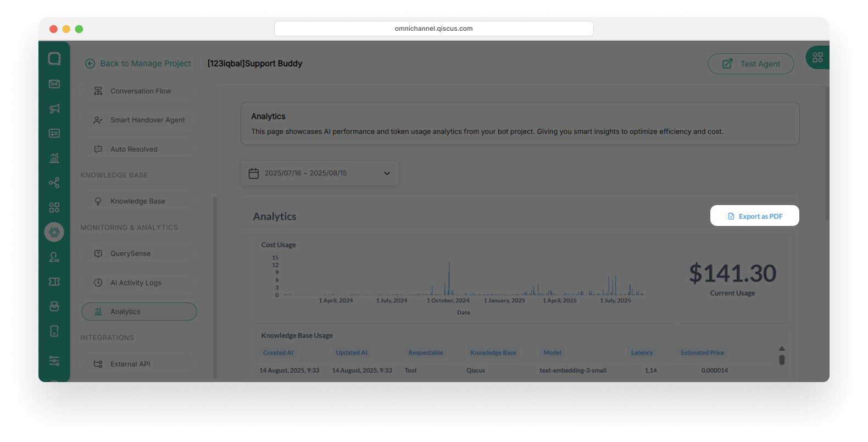Screen dimensions: 868x442
Task: Open the inbox envelope icon in sidebar
Action: click(x=54, y=84)
